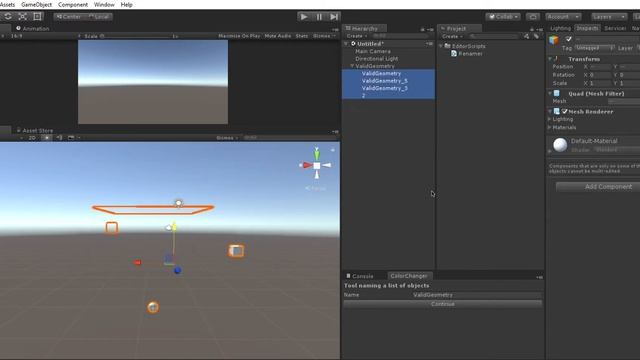This screenshot has width=640, height=360.
Task: Open the Assets menu
Action: (7, 4)
